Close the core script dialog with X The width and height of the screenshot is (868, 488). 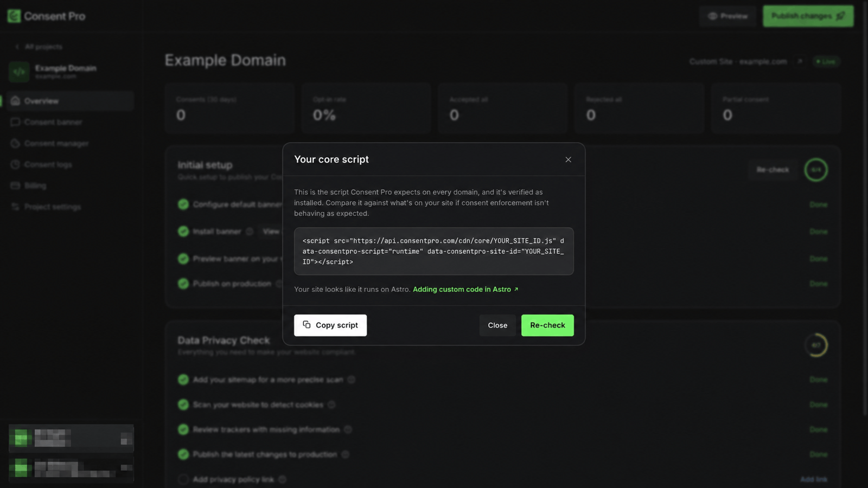(x=568, y=159)
